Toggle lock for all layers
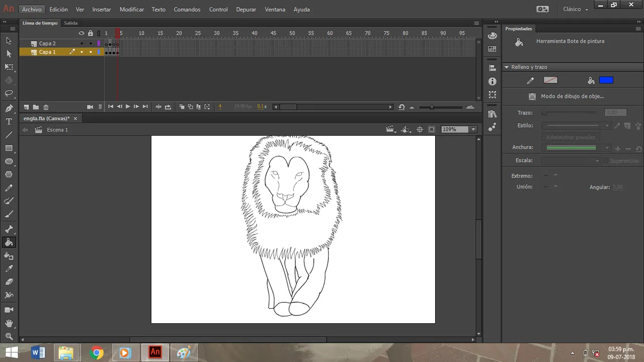The height and width of the screenshot is (362, 644). [91, 33]
